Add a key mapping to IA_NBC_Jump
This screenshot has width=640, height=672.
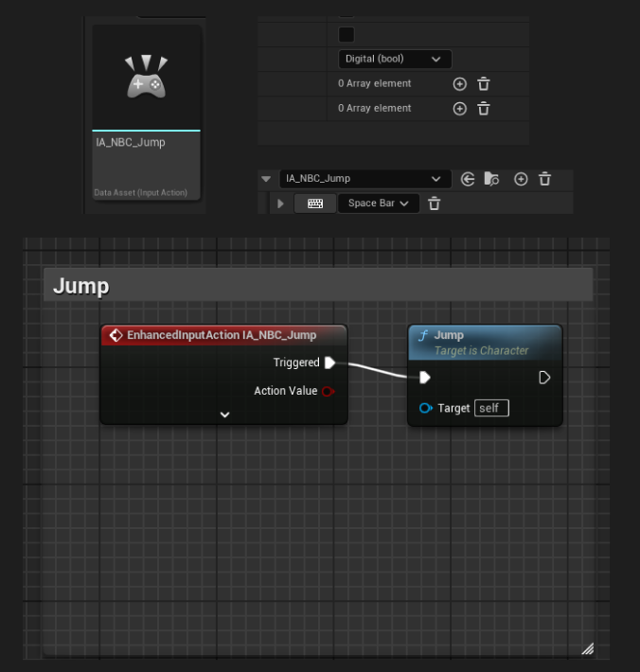click(521, 179)
